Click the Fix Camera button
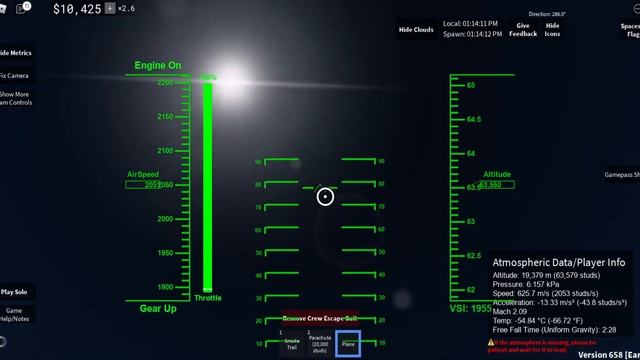This screenshot has width=640, height=360. click(16, 76)
